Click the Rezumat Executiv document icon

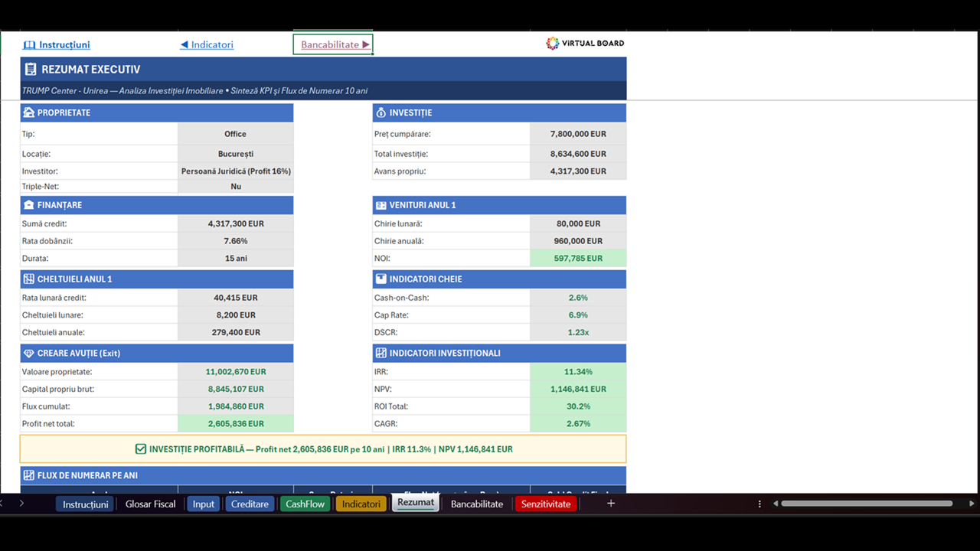(31, 70)
